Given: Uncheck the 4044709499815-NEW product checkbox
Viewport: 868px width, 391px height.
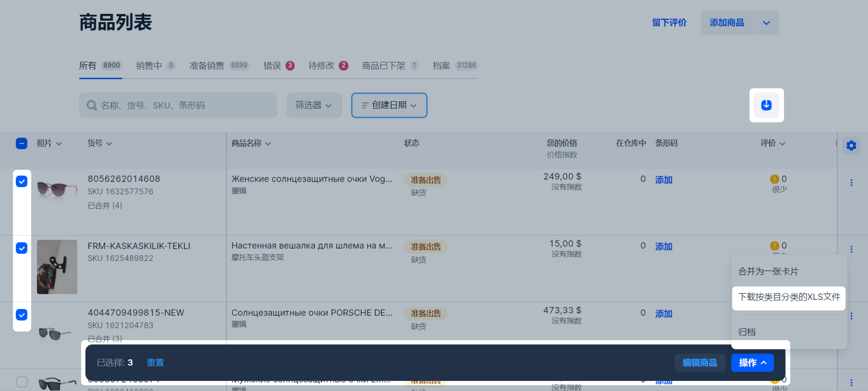Looking at the screenshot, I should [x=22, y=315].
